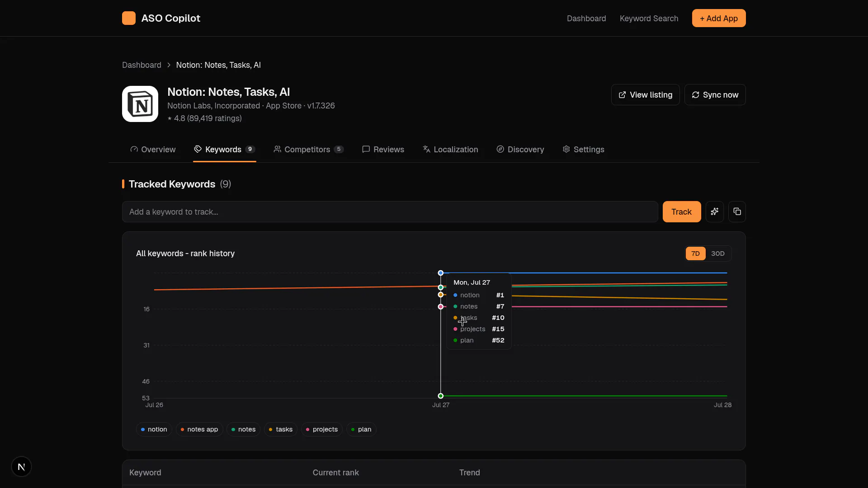Image resolution: width=868 pixels, height=488 pixels.
Task: Open the Discovery tab
Action: coord(520,150)
